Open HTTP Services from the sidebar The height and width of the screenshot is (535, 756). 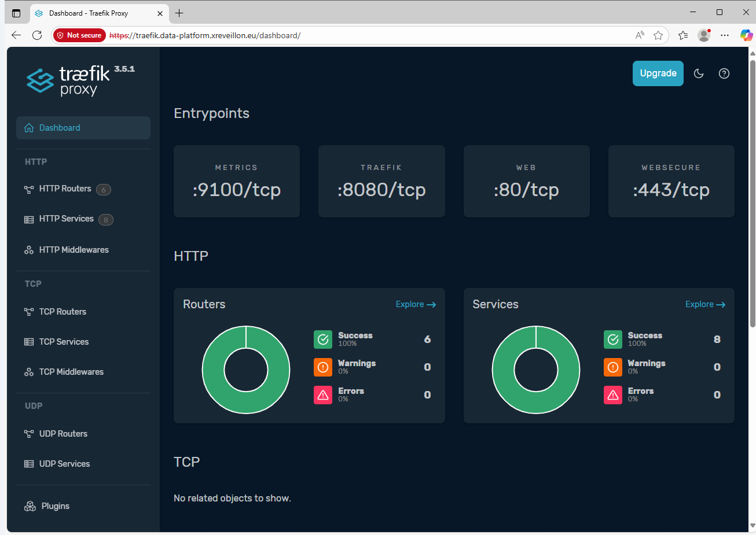(66, 219)
